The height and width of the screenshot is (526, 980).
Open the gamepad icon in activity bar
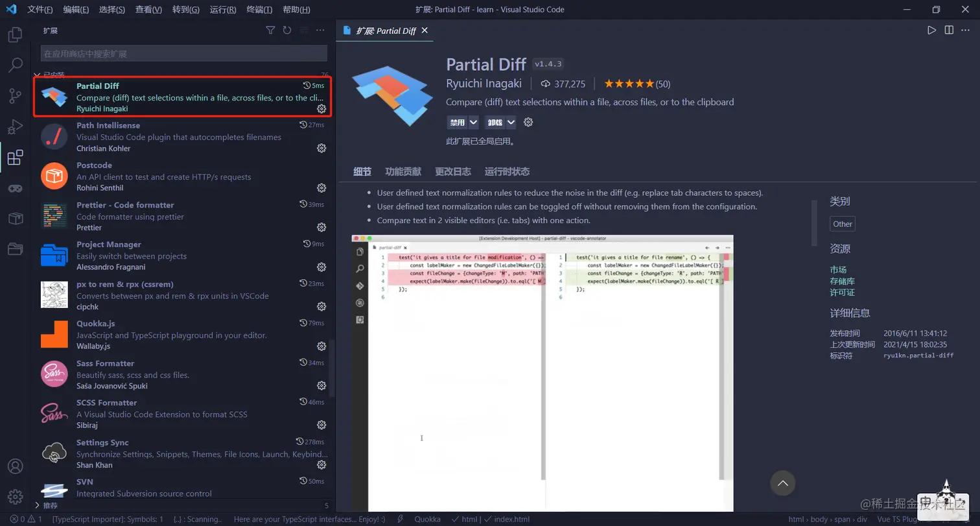pos(16,188)
